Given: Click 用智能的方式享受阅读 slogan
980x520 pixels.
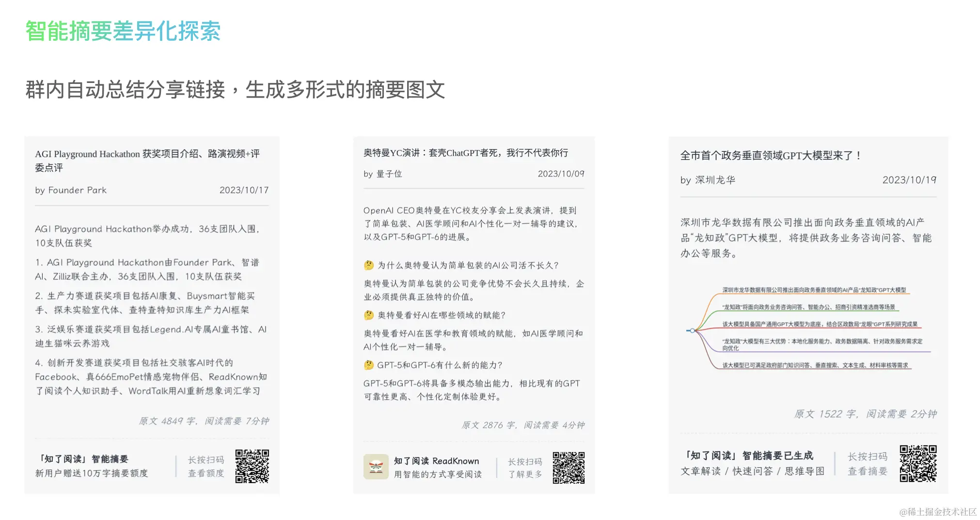Looking at the screenshot, I should (438, 474).
